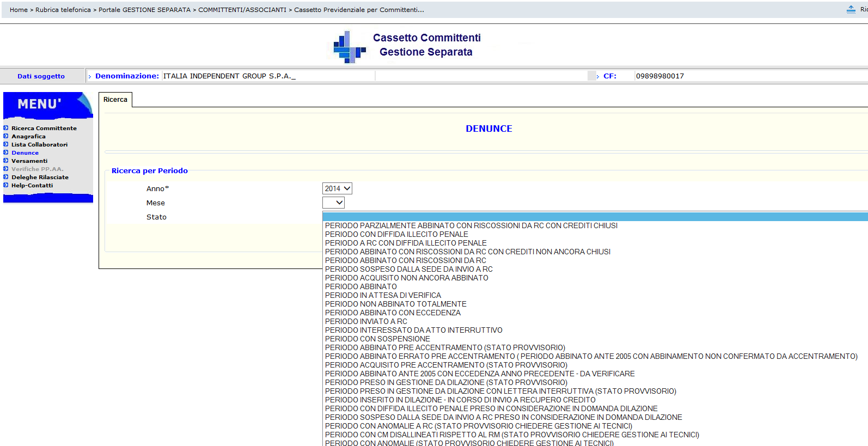Click the Denominazione field with ITALIA INDEPENDENT GROUP
This screenshot has width=868, height=446.
point(268,76)
